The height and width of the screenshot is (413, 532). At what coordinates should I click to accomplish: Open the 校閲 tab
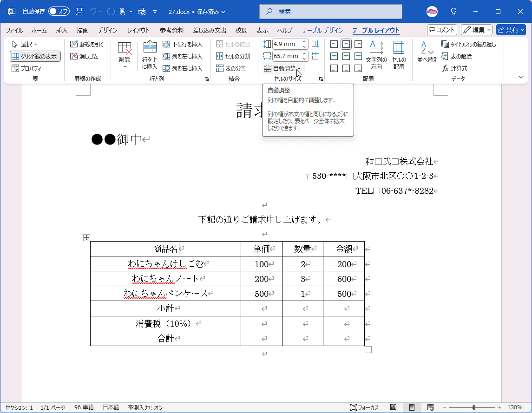[241, 30]
